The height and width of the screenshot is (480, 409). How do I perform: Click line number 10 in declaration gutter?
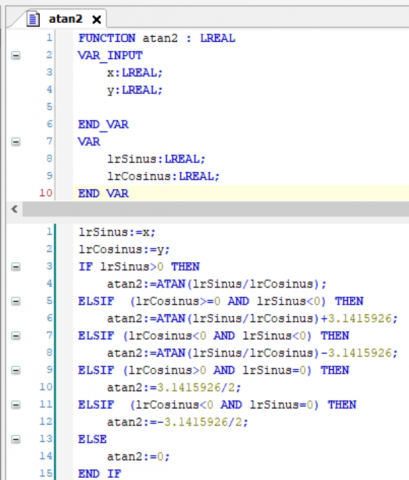46,193
